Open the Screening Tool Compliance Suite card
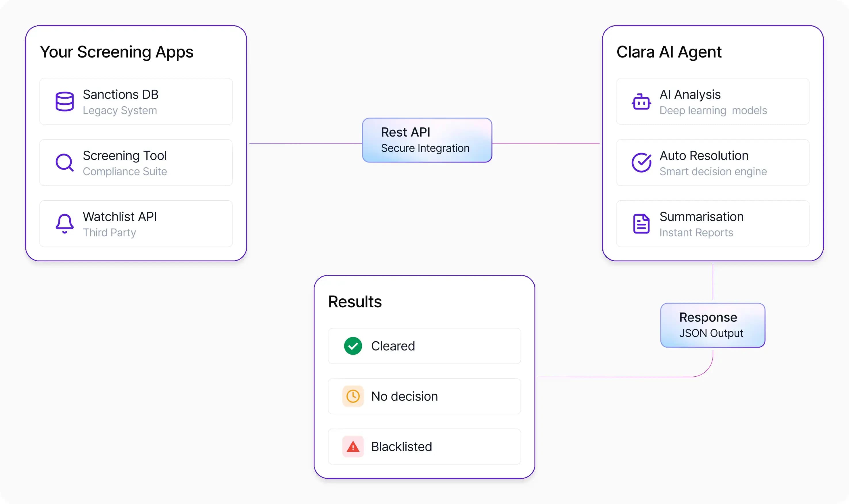 tap(136, 163)
